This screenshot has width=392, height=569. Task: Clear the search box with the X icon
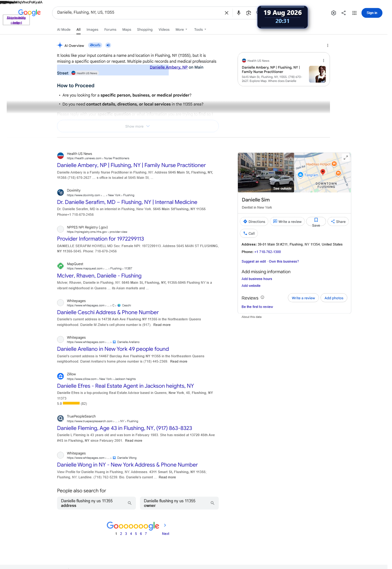coord(226,13)
